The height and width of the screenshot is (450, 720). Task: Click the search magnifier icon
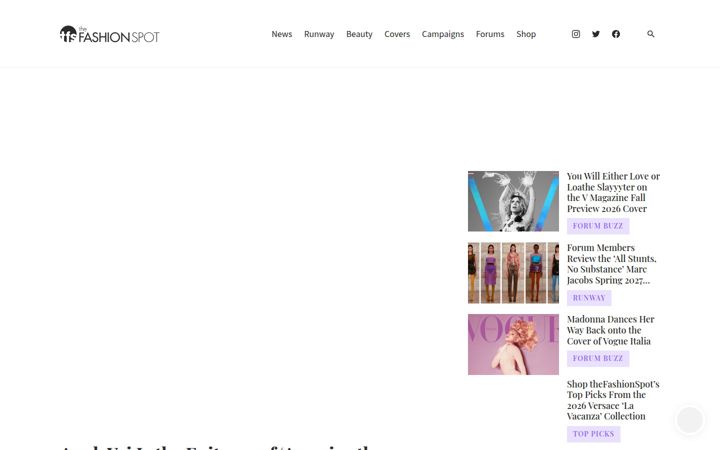tap(651, 34)
